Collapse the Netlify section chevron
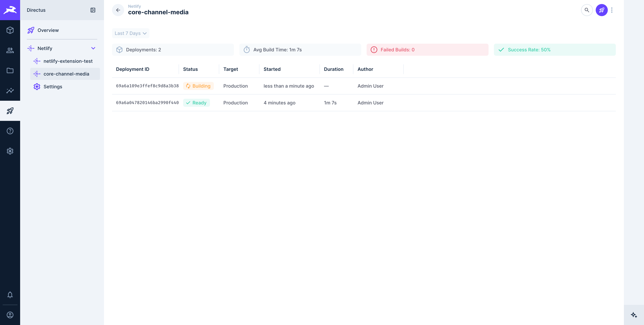This screenshot has height=325, width=644. pyautogui.click(x=93, y=48)
